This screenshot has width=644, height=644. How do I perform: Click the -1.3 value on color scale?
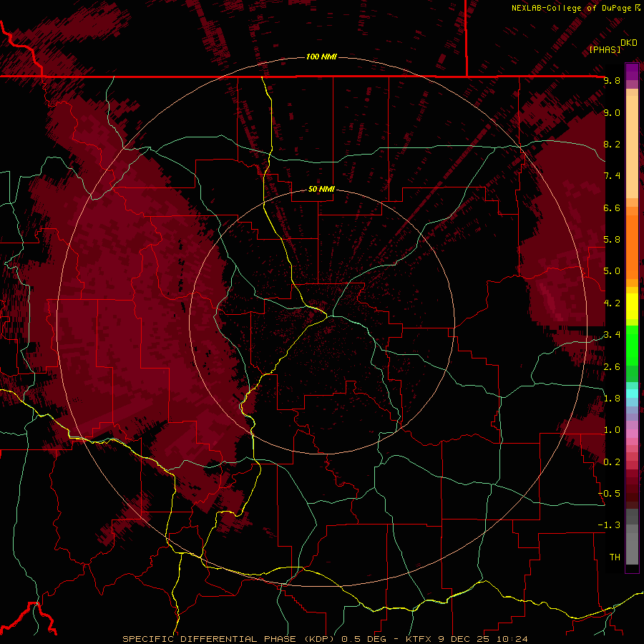tap(609, 525)
